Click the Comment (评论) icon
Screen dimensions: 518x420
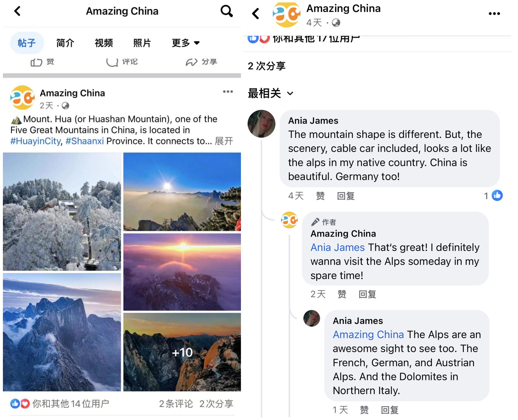coord(122,62)
